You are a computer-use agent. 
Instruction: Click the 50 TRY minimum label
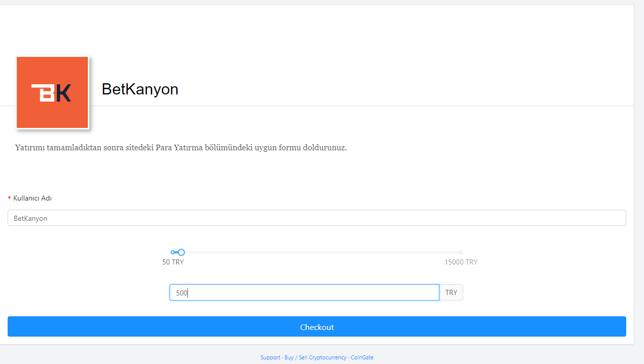click(x=173, y=262)
